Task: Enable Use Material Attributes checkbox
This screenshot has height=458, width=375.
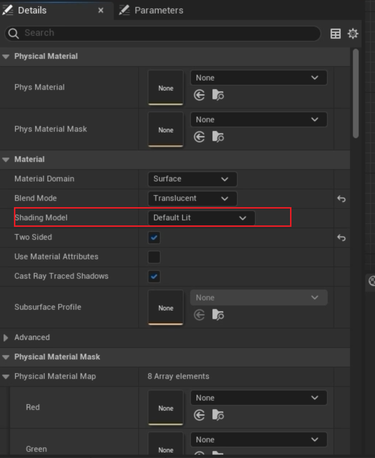Action: tap(154, 257)
